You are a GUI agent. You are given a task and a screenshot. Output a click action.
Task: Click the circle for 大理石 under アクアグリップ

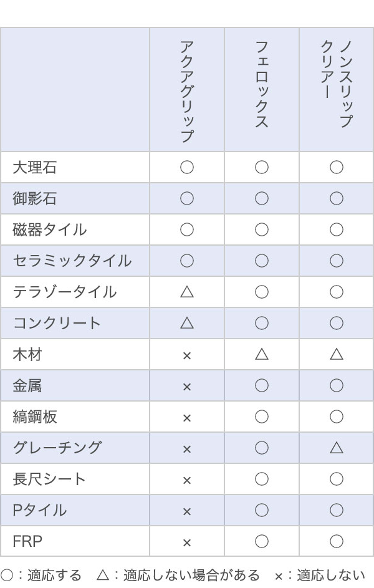187,167
